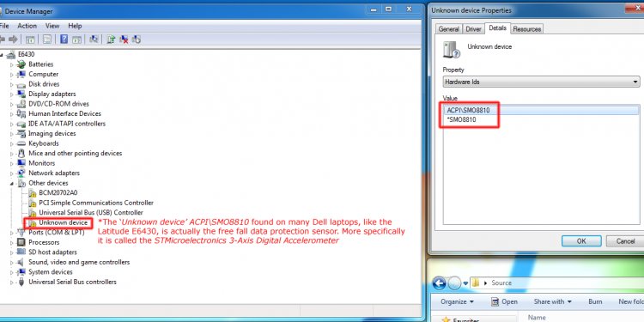Open the Property dropdown showing Hardware Ids
644x322 pixels.
pos(541,82)
